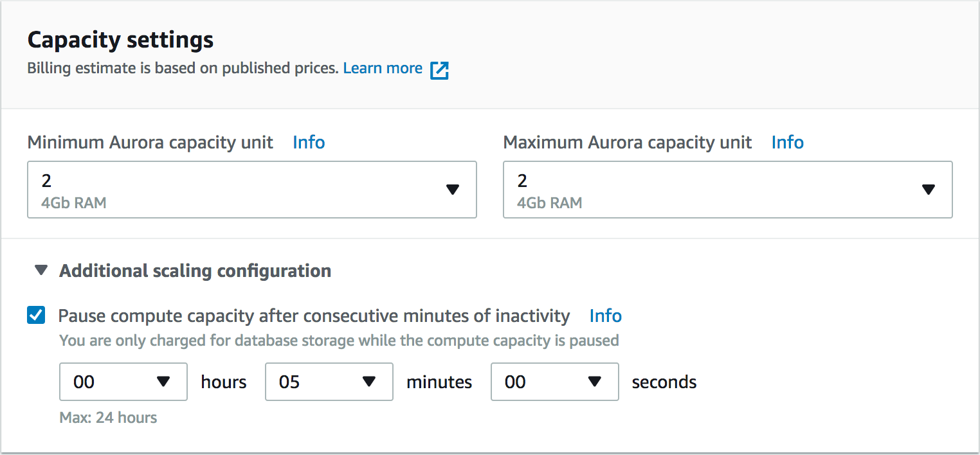Uncheck the Pause compute capacity checkbox
Viewport: 980px width, 455px height.
[x=36, y=316]
